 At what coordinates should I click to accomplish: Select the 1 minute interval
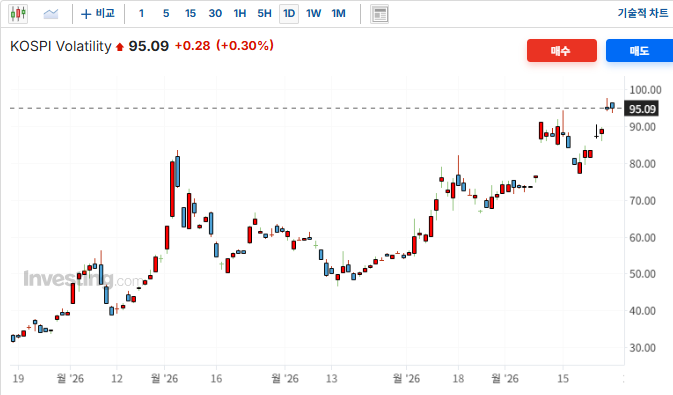[141, 14]
